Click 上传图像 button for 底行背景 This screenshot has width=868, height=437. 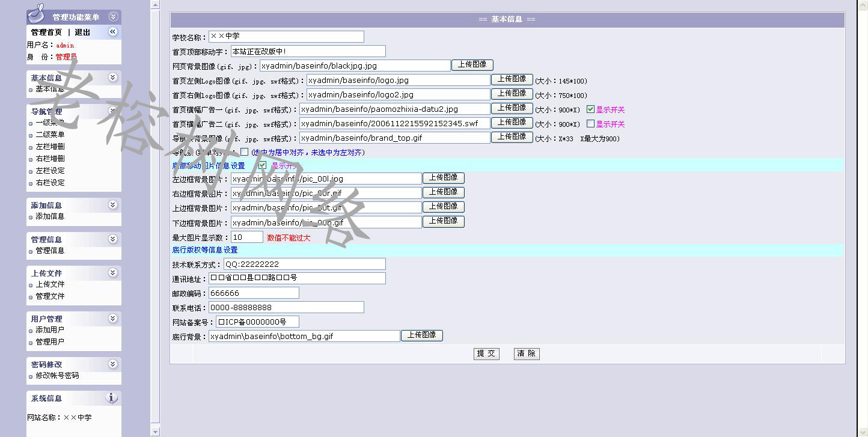point(421,335)
